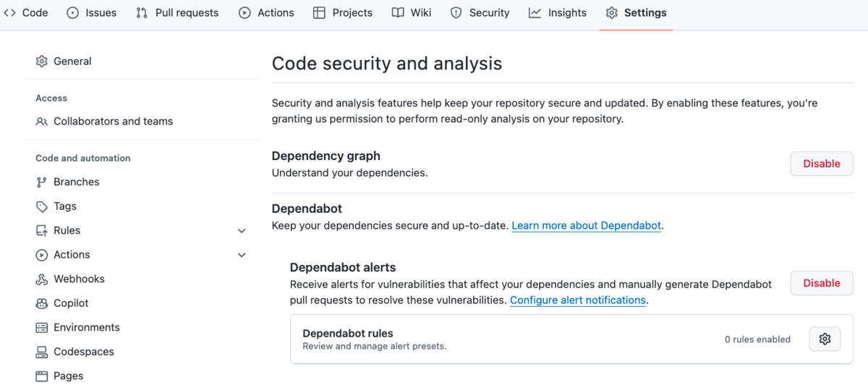Image resolution: width=868 pixels, height=388 pixels.
Task: Click the Dependabot rules title
Action: pyautogui.click(x=348, y=334)
